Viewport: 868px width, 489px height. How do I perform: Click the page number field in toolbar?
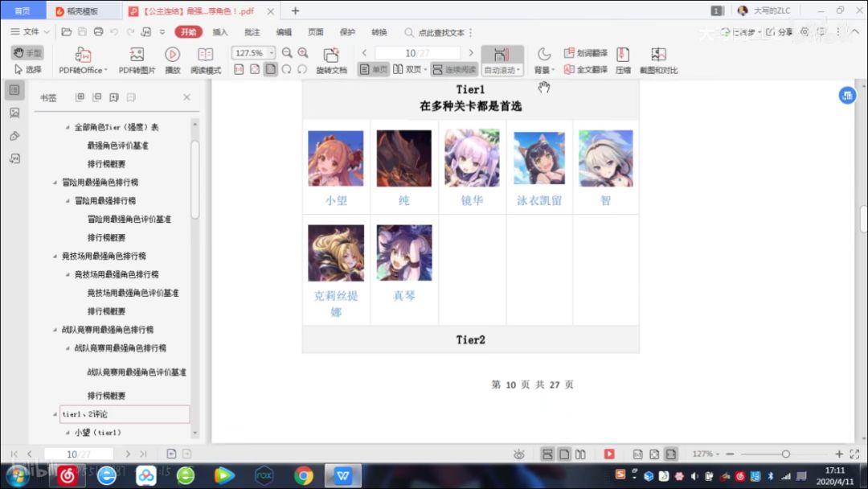point(417,52)
